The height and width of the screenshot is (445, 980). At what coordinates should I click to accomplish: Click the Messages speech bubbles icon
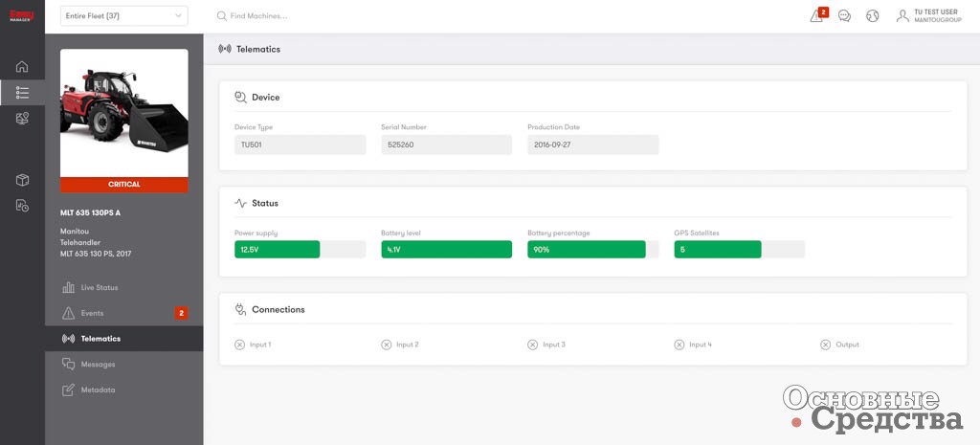click(x=69, y=365)
